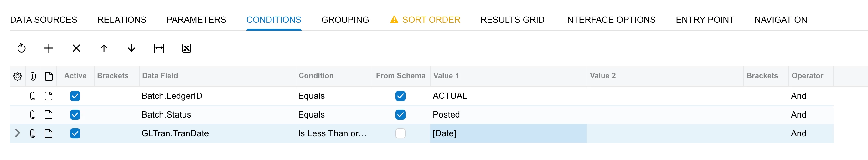
Task: Move the row down with the down arrow
Action: coord(132,48)
